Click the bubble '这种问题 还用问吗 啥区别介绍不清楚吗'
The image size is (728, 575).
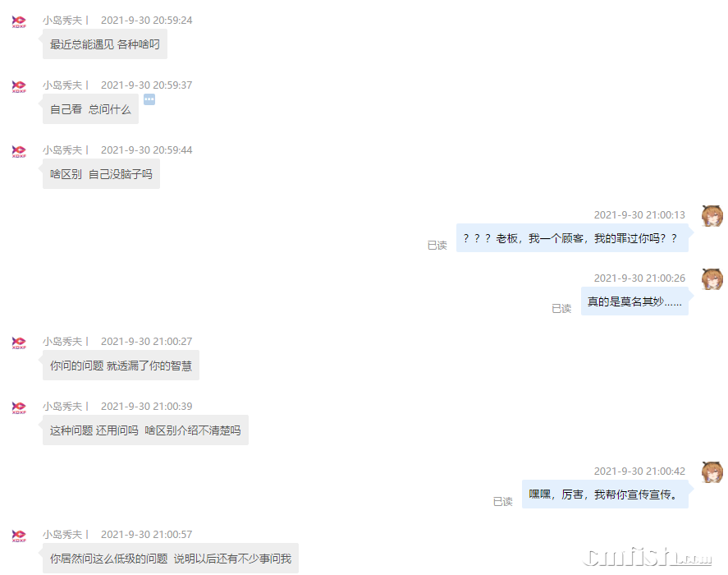(145, 430)
